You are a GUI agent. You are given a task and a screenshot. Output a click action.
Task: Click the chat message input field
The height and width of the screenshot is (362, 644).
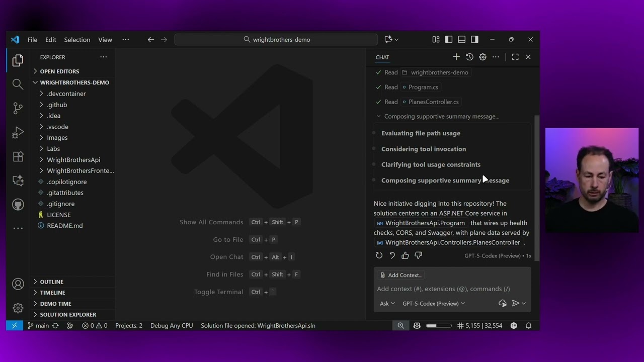point(452,289)
